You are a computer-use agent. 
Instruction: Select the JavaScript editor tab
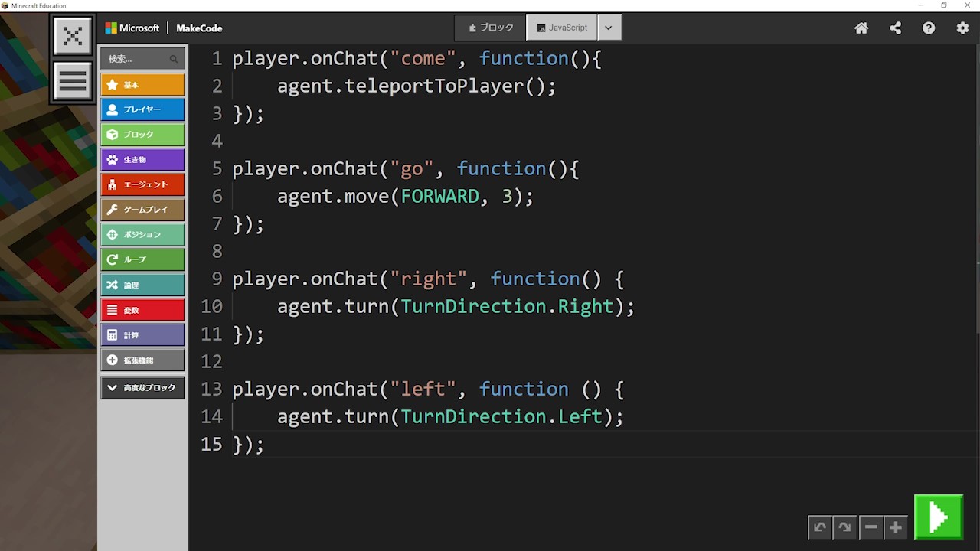point(562,28)
